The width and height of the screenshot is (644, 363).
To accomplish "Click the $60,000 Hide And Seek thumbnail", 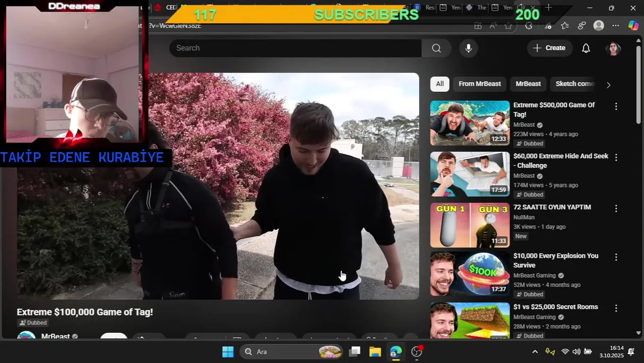I will 470,174.
